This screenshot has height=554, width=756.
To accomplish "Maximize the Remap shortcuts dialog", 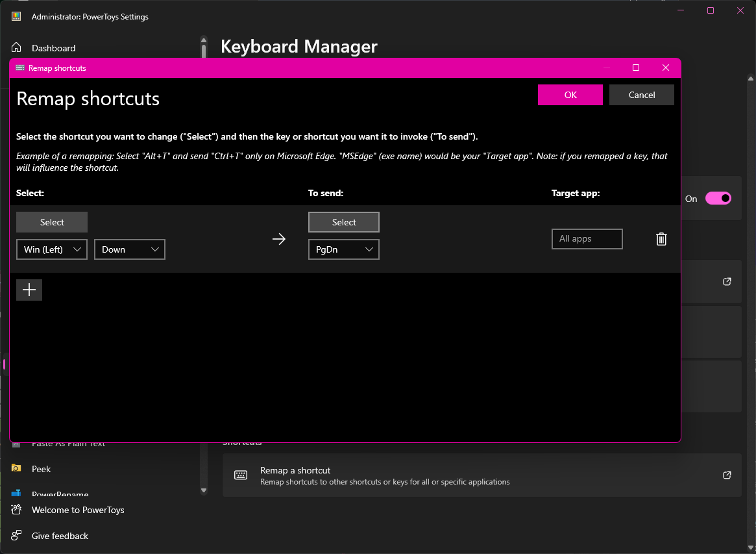I will click(x=636, y=68).
